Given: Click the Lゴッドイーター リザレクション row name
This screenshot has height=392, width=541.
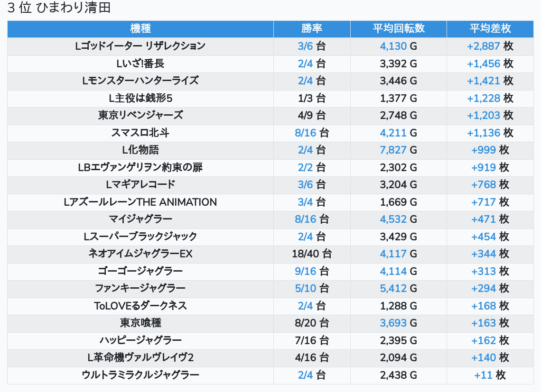Looking at the screenshot, I should tap(140, 46).
